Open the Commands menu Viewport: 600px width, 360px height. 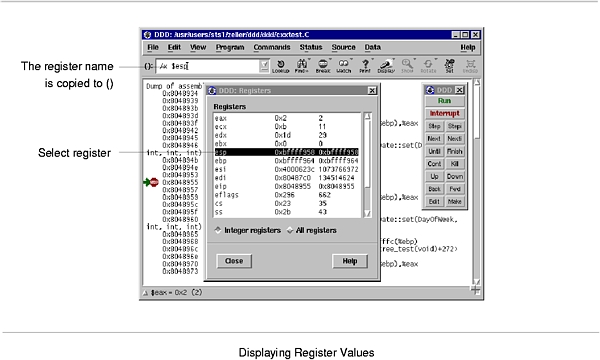pyautogui.click(x=272, y=47)
